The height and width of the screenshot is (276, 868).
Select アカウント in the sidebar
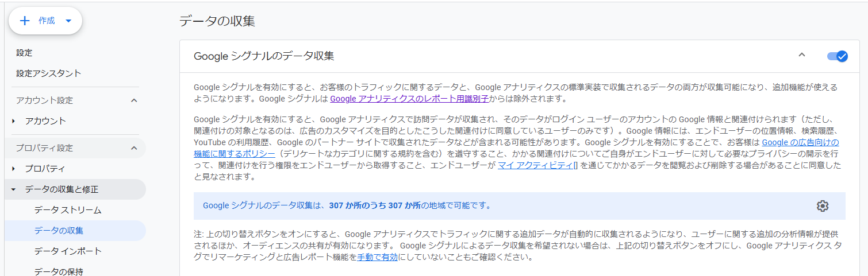click(x=45, y=121)
